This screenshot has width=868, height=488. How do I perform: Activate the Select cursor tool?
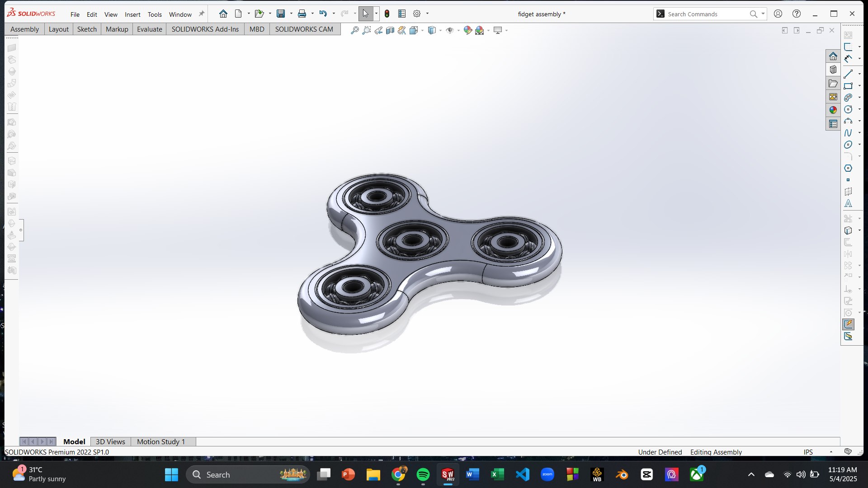click(365, 14)
